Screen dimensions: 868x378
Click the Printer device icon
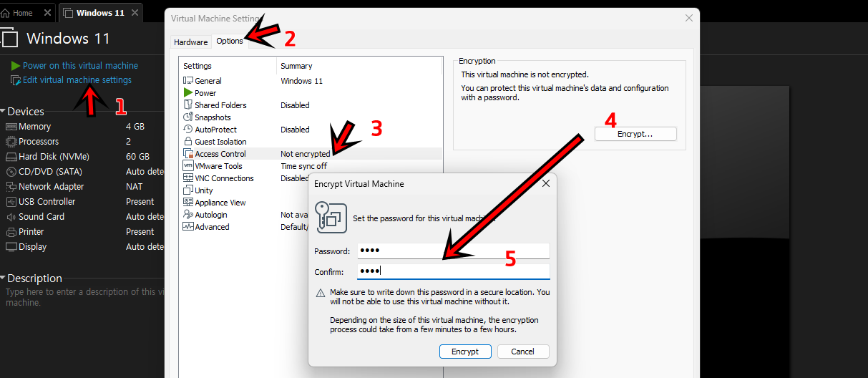(11, 232)
